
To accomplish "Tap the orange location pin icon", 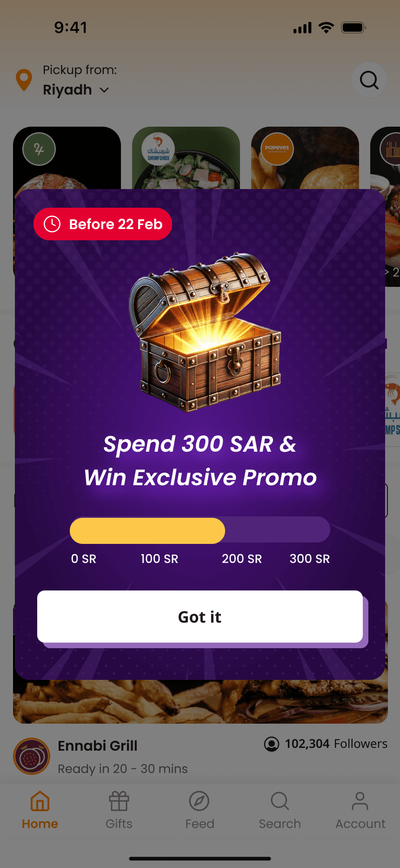I will click(x=24, y=80).
